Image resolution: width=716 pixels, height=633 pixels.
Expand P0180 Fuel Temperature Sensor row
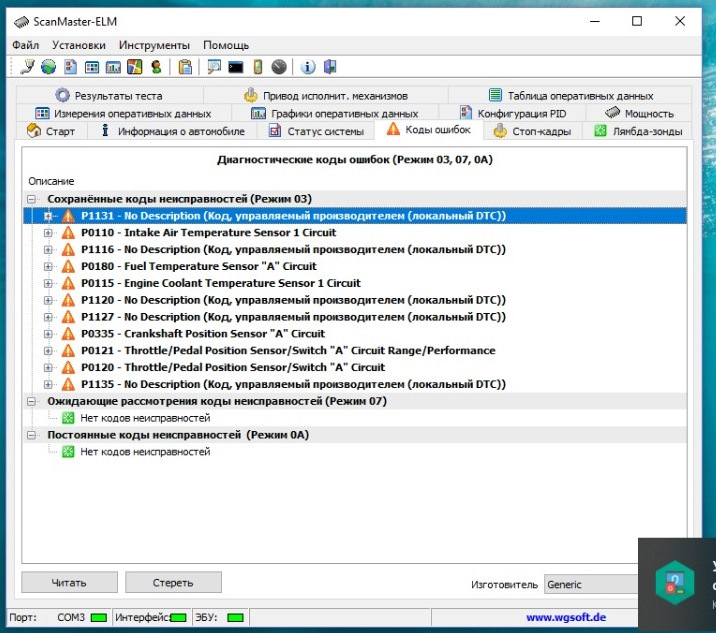48,266
